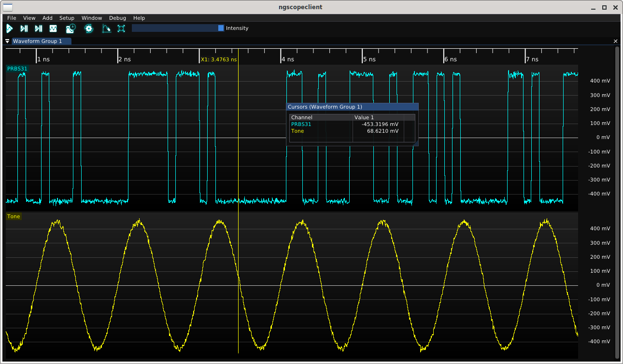
Task: Click the 4 ns timeline label
Action: 288,59
